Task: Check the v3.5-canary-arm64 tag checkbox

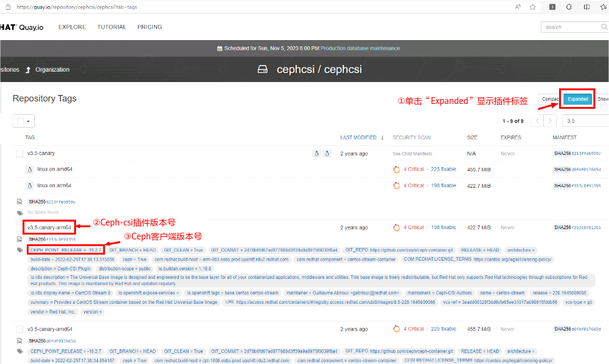Action: pyautogui.click(x=19, y=228)
